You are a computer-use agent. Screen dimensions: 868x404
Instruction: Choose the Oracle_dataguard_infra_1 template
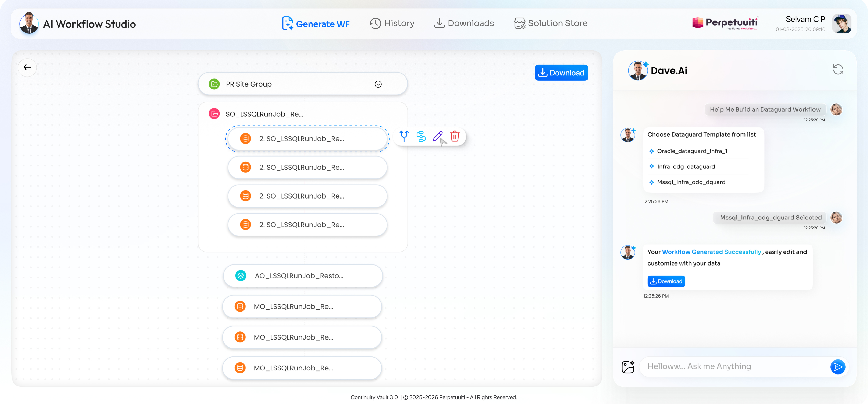click(692, 151)
